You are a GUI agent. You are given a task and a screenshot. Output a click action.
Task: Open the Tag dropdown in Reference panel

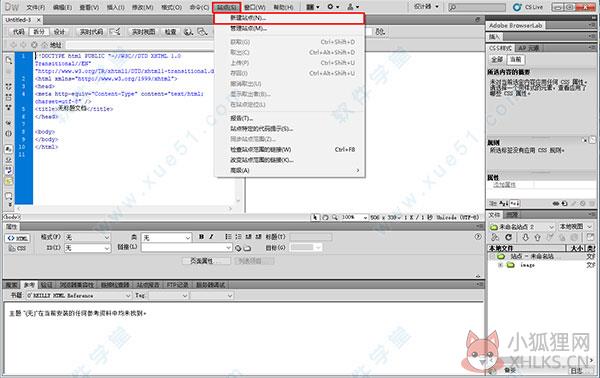[168, 296]
